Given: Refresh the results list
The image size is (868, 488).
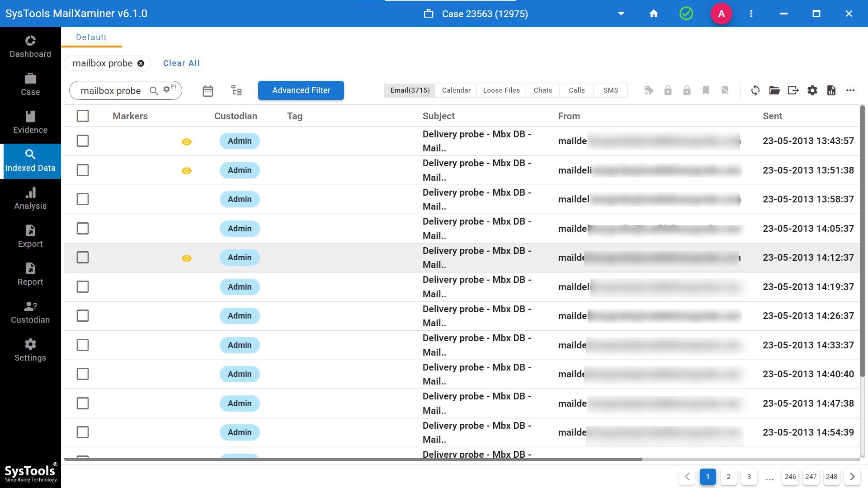Looking at the screenshot, I should pyautogui.click(x=755, y=90).
